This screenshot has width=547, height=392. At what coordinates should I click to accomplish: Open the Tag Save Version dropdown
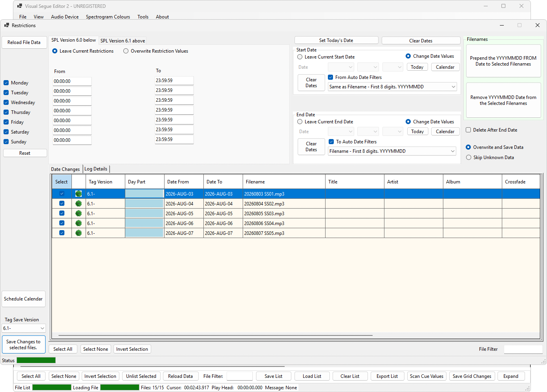pyautogui.click(x=24, y=328)
